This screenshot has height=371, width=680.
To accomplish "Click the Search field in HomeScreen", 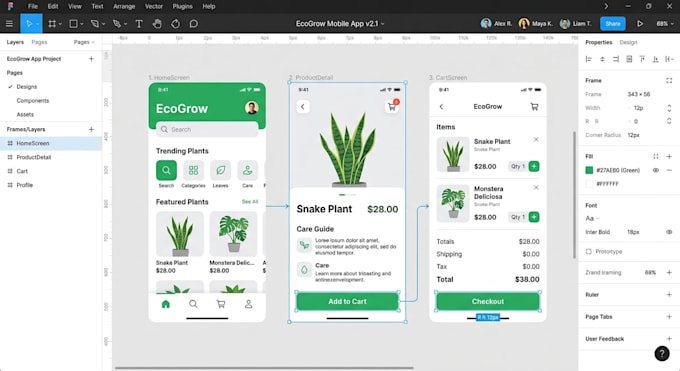I will pos(207,129).
